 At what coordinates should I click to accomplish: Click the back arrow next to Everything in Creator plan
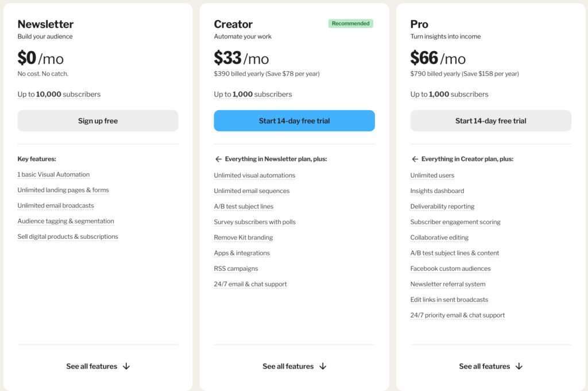(415, 158)
